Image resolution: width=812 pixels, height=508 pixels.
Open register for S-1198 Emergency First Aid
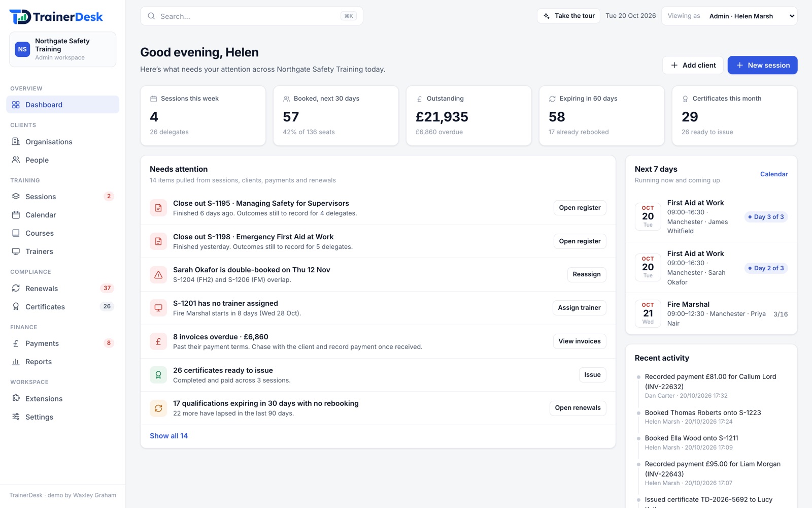(x=580, y=241)
